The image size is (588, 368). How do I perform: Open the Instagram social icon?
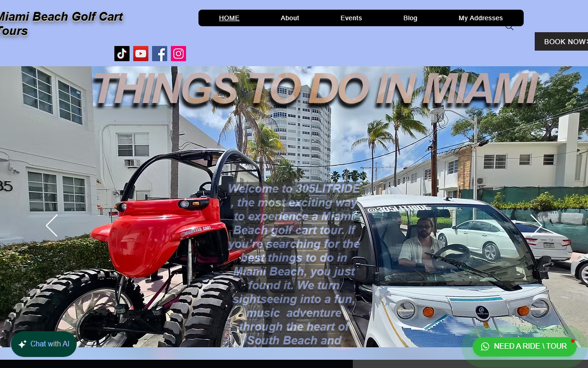click(178, 54)
